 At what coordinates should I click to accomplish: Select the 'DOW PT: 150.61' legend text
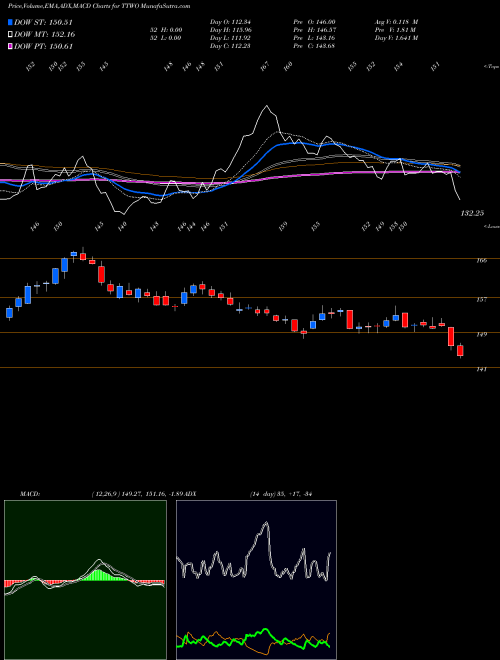[x=44, y=46]
